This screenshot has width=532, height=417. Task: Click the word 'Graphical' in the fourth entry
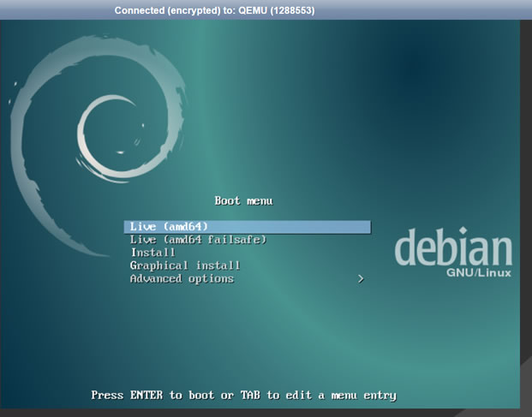coord(159,265)
